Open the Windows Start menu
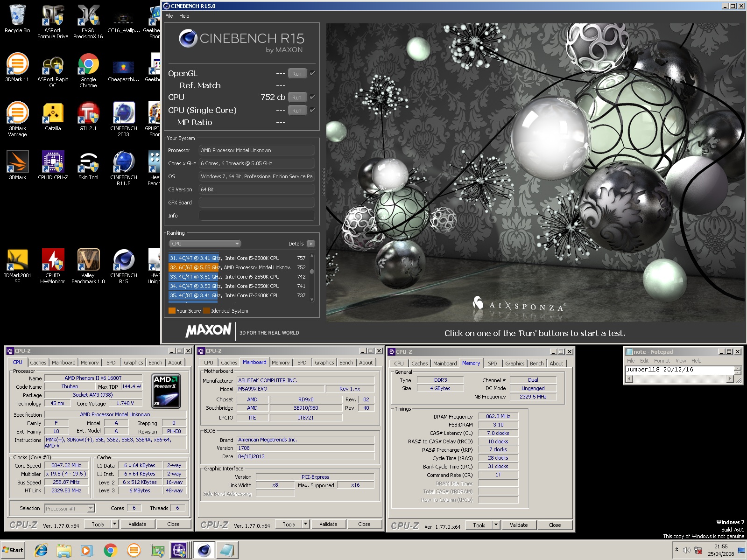747x560 pixels. coord(13,550)
